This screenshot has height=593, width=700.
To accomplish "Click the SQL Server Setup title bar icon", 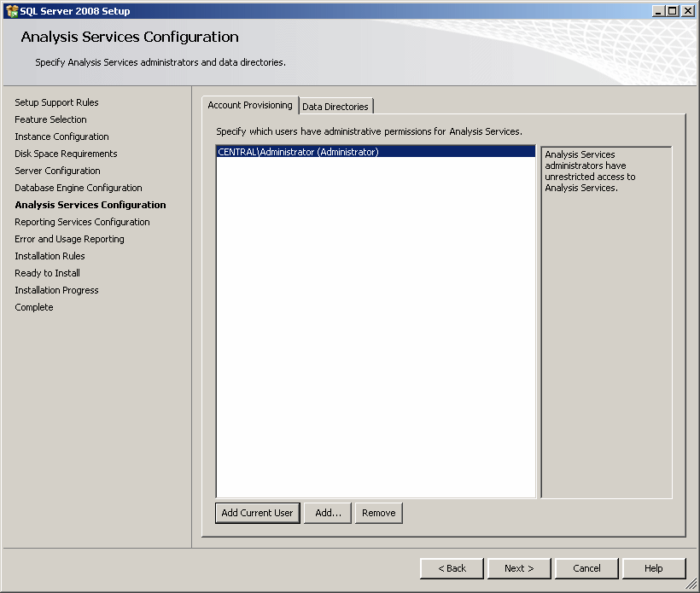I will point(12,11).
